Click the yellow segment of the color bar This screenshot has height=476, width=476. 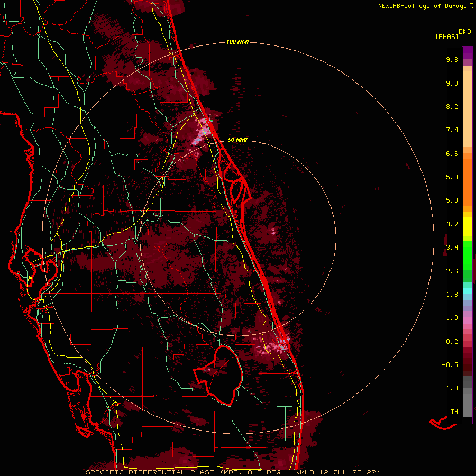coord(467,226)
